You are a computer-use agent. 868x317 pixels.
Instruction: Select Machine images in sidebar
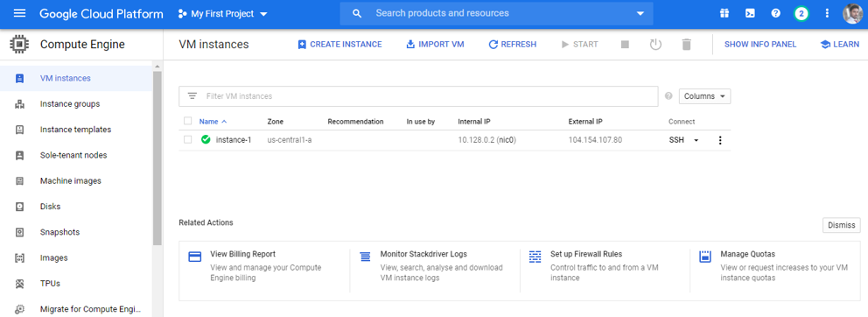click(76, 180)
